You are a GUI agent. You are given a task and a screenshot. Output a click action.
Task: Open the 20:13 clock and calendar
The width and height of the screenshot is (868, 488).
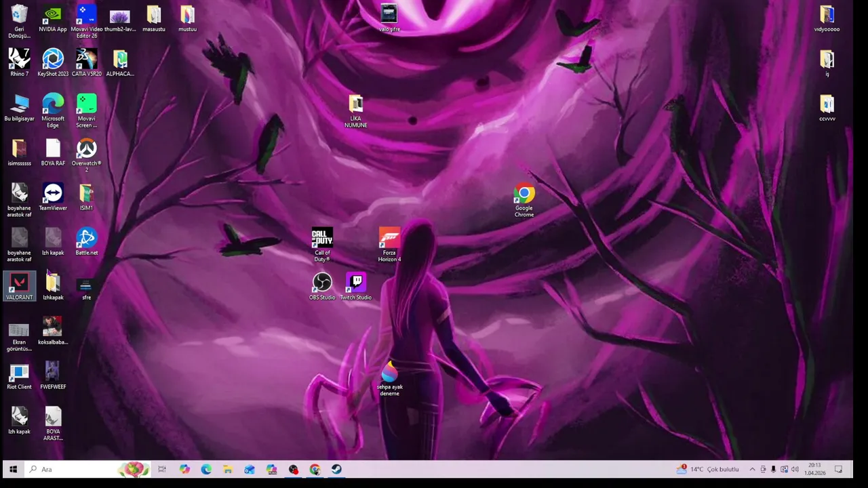point(814,469)
